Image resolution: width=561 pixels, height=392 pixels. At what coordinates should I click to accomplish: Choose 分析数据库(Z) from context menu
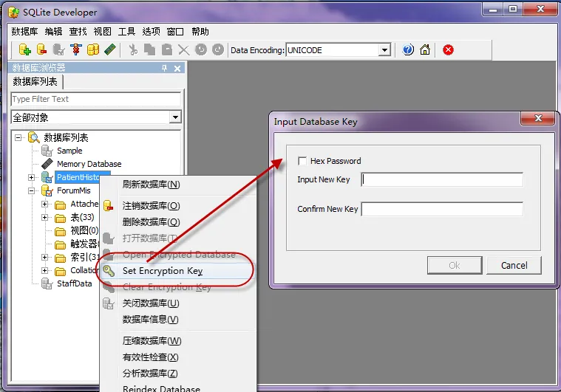[178, 374]
